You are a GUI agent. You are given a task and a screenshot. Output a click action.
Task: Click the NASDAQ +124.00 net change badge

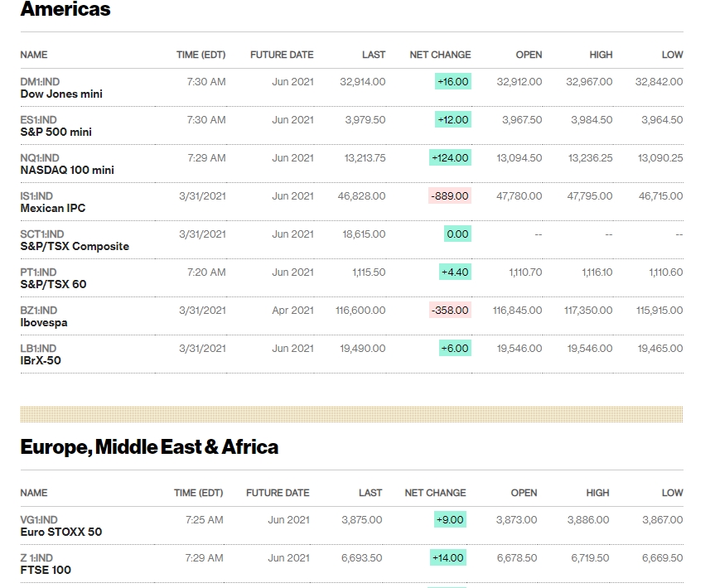450,158
